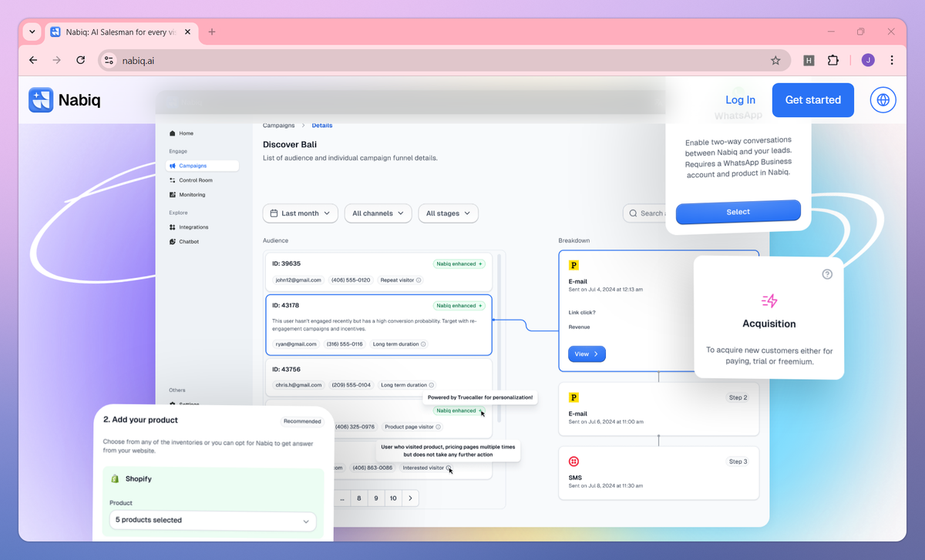925x560 pixels.
Task: Click the chris.h@gmail.com email chip
Action: click(x=298, y=385)
